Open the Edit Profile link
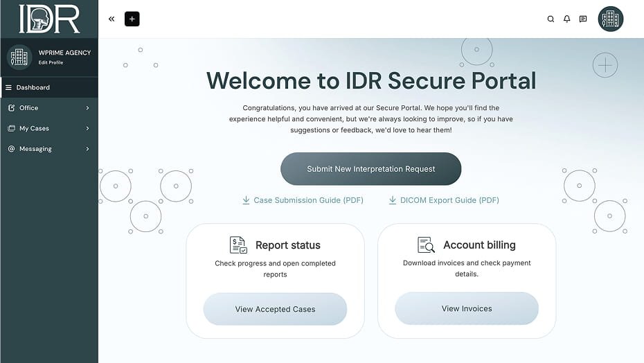The image size is (644, 363). tap(51, 62)
